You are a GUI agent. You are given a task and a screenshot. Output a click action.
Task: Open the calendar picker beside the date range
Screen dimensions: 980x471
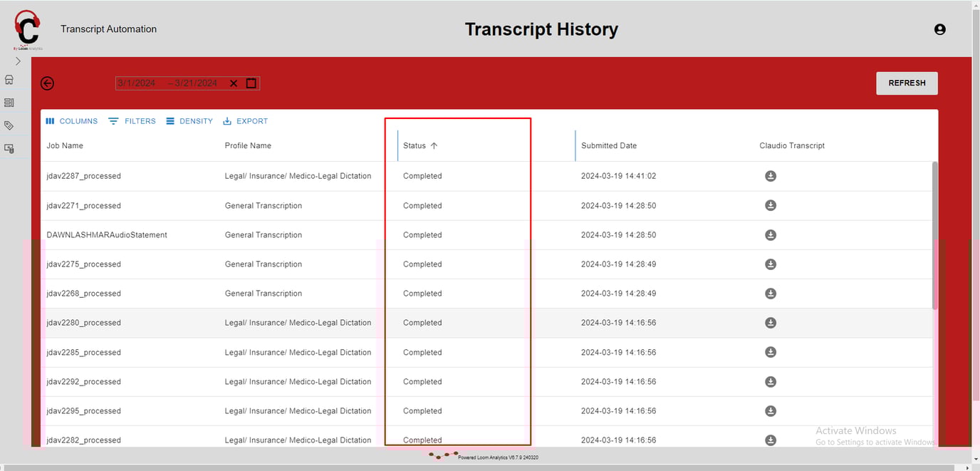pyautogui.click(x=251, y=83)
